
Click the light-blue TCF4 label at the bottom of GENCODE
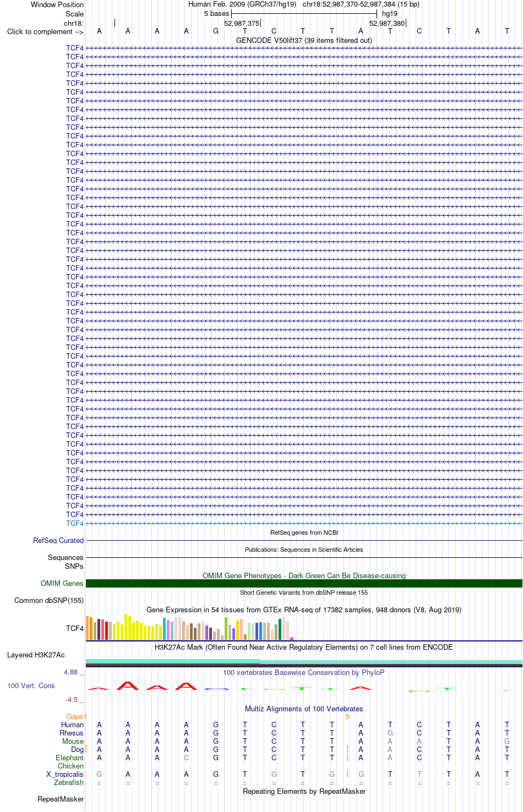(75, 523)
